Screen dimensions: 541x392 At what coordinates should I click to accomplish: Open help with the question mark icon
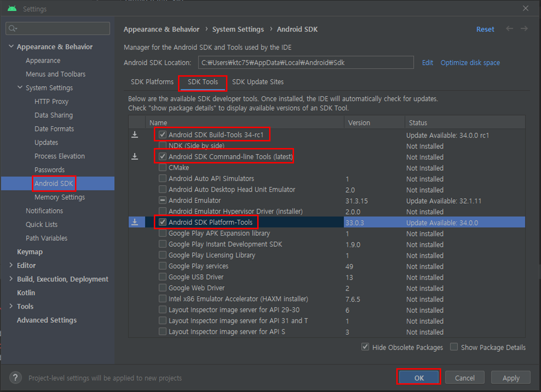click(15, 378)
